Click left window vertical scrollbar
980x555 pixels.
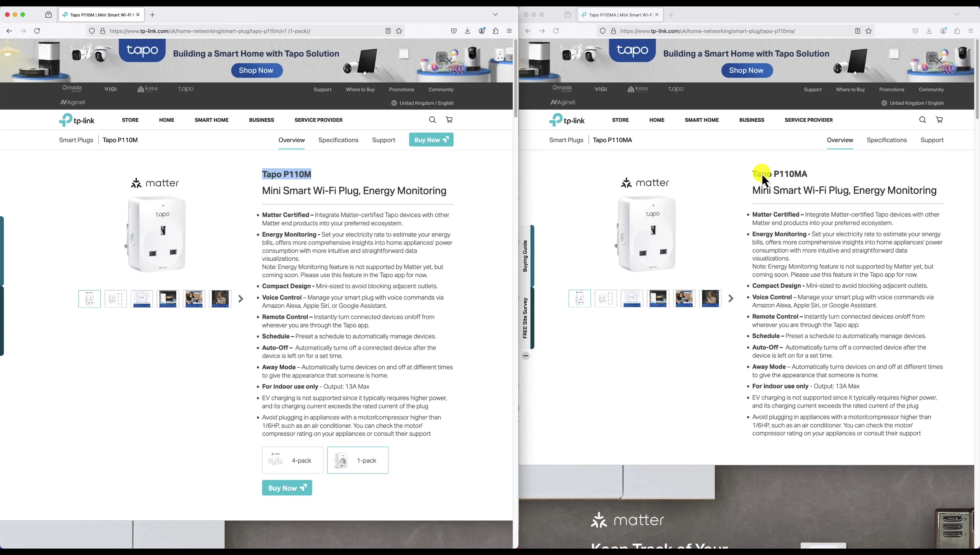pyautogui.click(x=515, y=79)
